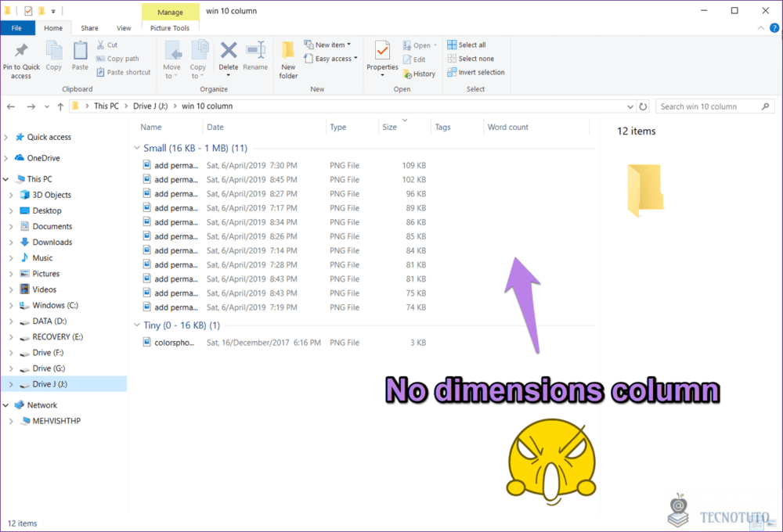Open address bar history dropdown
The image size is (783, 532).
coord(630,106)
